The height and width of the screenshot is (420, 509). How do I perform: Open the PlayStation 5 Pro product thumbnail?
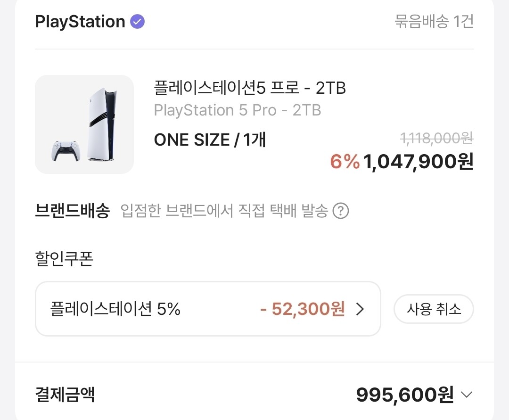click(x=84, y=124)
